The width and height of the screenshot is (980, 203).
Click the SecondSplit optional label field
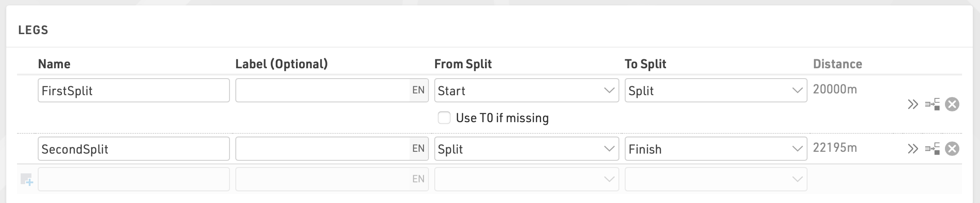point(322,149)
